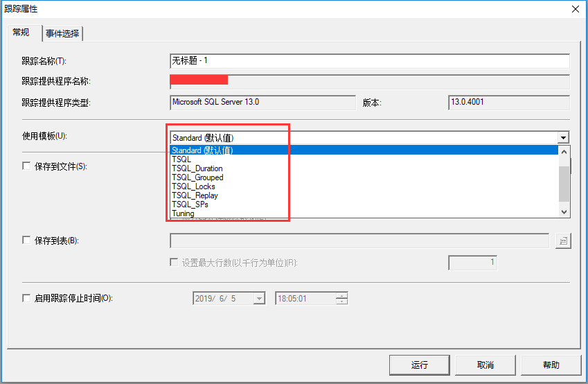Image resolution: width=588 pixels, height=384 pixels.
Task: Click the browse icon beside 保存到表 field
Action: [563, 241]
